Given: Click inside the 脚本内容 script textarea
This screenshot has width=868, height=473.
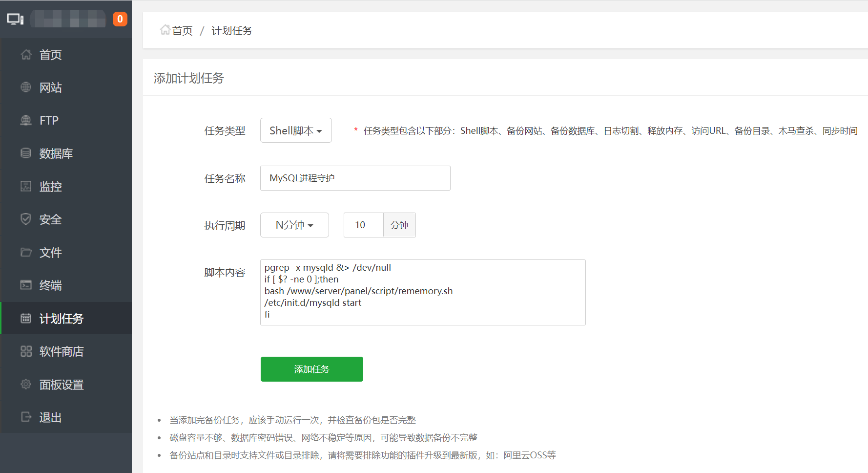Looking at the screenshot, I should [423, 292].
